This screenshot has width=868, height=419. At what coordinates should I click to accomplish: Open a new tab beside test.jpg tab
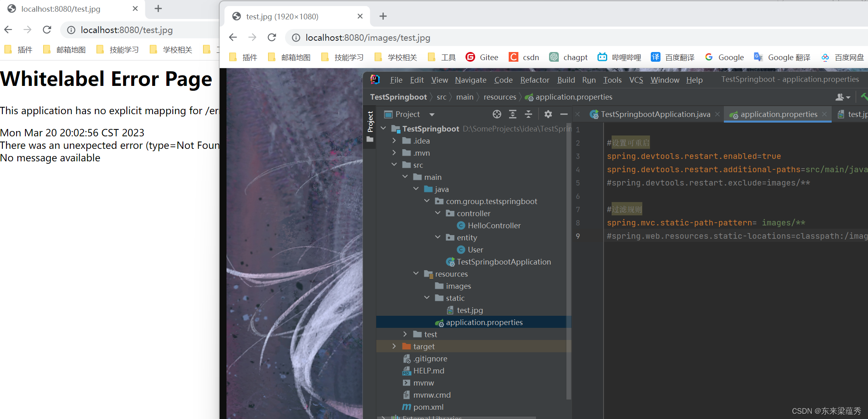(383, 16)
